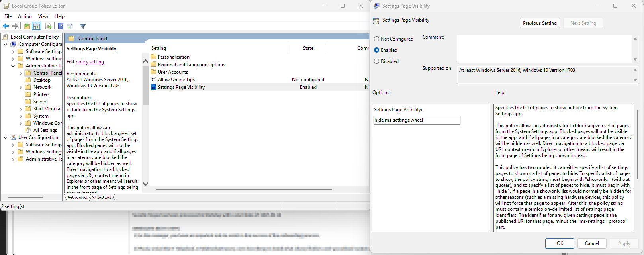This screenshot has width=644, height=255.
Task: Click the description pane scroll-up arrow
Action: 145,61
